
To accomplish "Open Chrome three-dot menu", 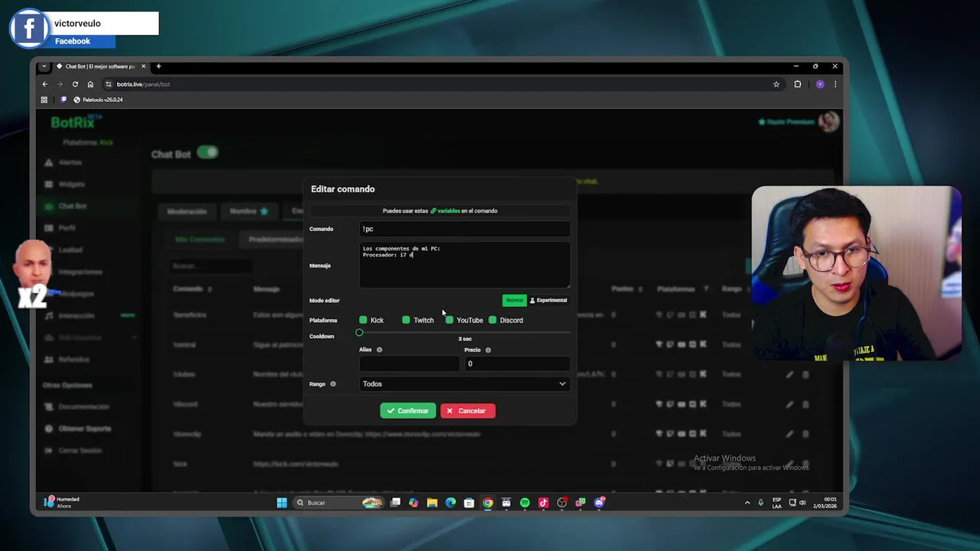I will tap(835, 84).
